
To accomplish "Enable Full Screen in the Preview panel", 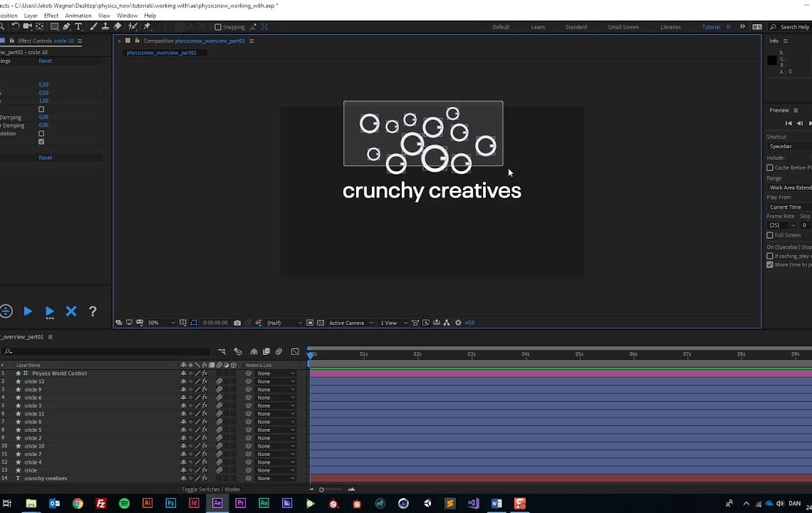I will [x=771, y=235].
